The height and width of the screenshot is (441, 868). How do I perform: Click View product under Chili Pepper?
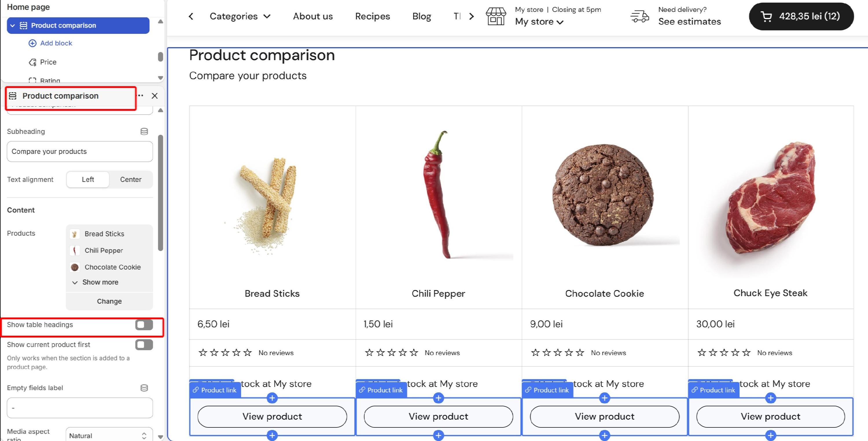[x=438, y=416]
